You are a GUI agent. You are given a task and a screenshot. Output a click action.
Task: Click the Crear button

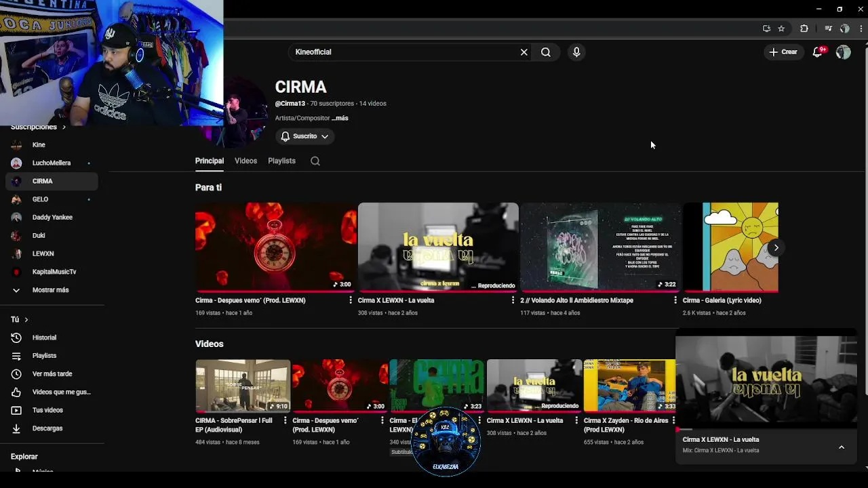783,52
